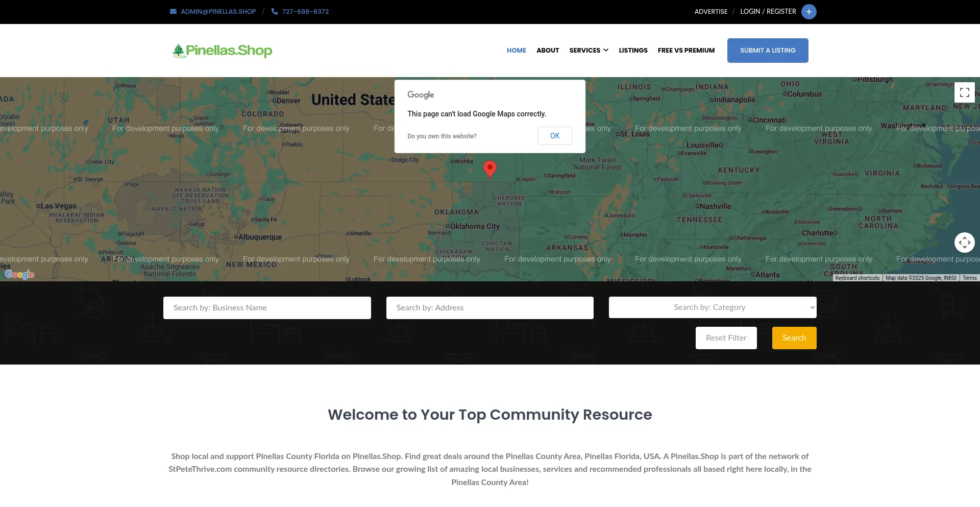
Task: Click the Las Vegas label on map
Action: point(58,206)
